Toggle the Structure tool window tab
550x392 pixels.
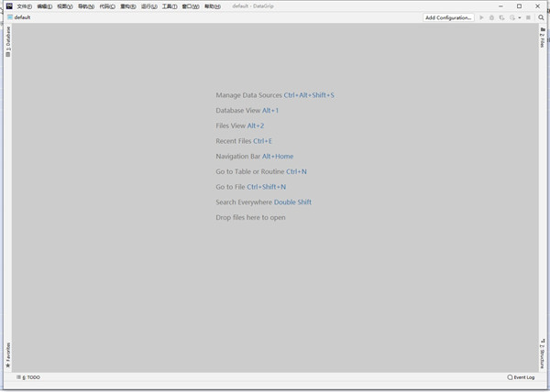coord(542,353)
